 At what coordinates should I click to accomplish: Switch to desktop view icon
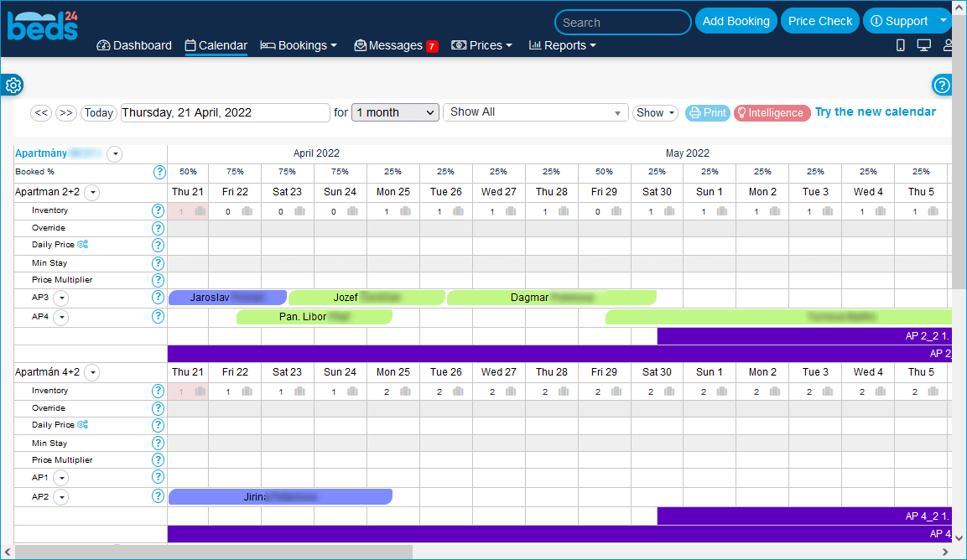point(924,45)
